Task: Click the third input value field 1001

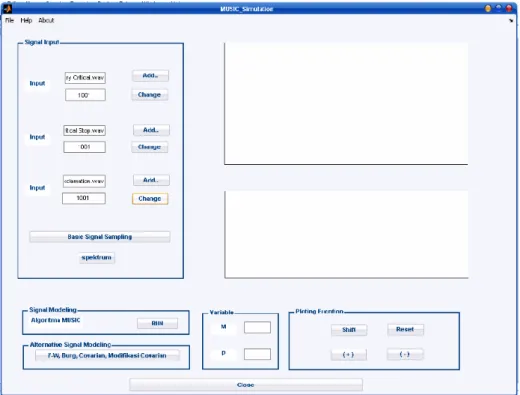Action: (x=84, y=198)
